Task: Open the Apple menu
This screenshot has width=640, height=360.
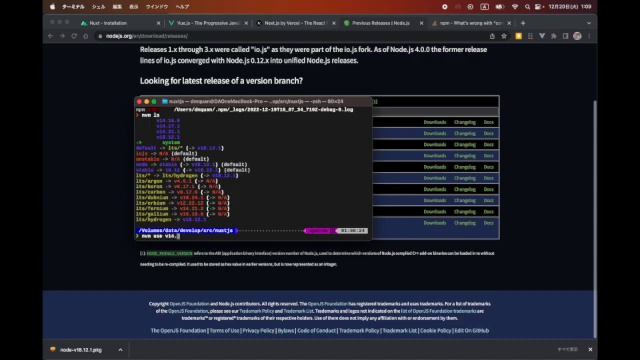Action: click(52, 7)
